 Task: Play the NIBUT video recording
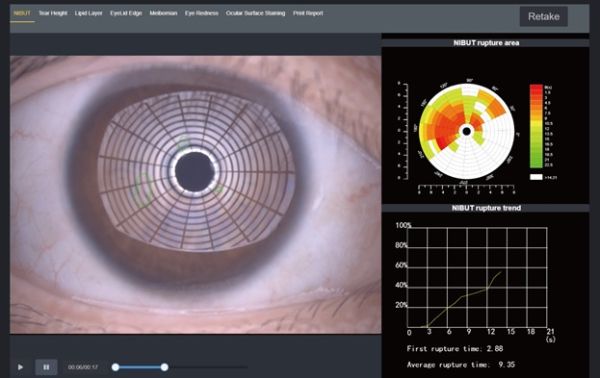point(20,367)
